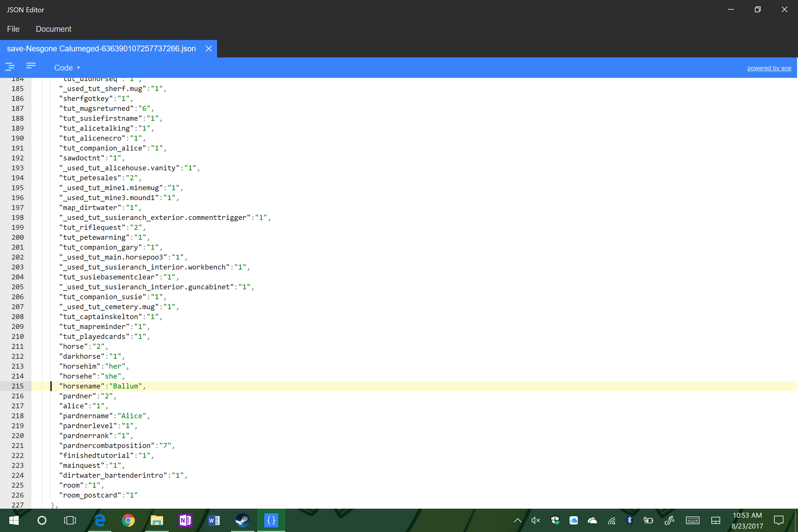Open File Explorer from the taskbar

[x=157, y=520]
